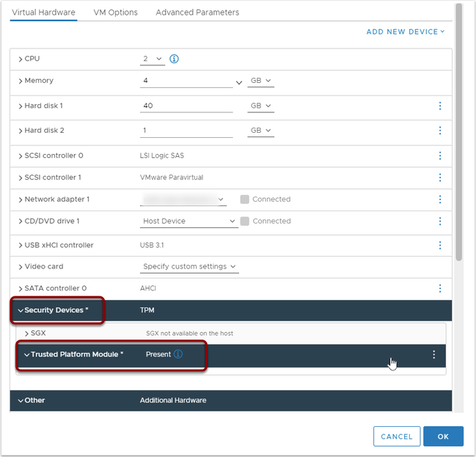Expand Network adapter 1 row
Viewport: 476px width, 457px height.
click(x=21, y=200)
